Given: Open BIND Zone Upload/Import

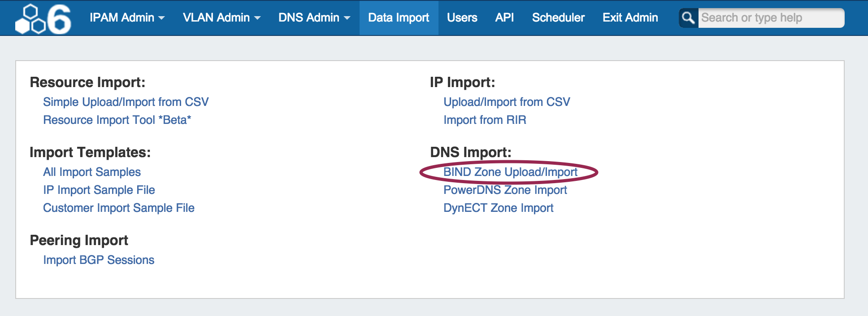Looking at the screenshot, I should [x=510, y=172].
